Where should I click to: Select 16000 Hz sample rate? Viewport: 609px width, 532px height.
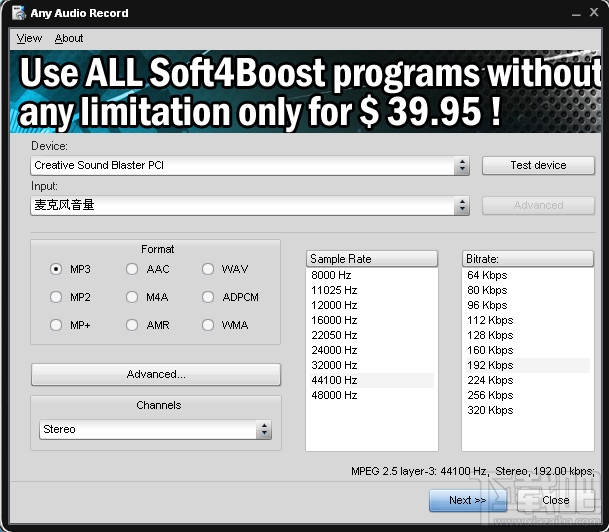(372, 320)
